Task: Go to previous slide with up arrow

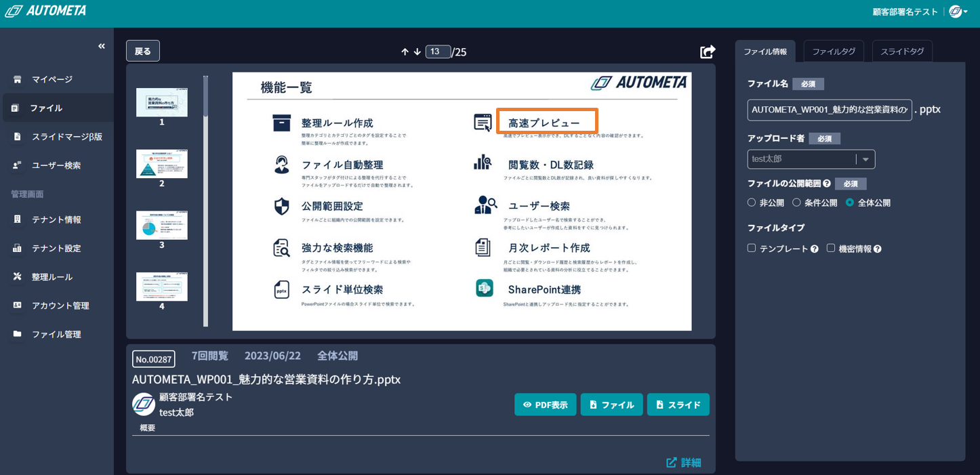Action: click(405, 51)
